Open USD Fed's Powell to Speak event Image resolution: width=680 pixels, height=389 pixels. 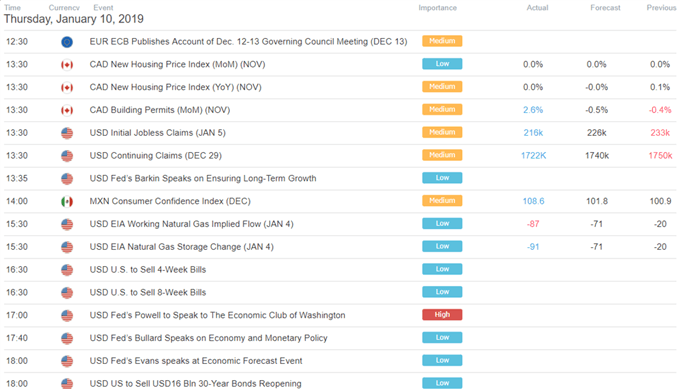pyautogui.click(x=217, y=315)
